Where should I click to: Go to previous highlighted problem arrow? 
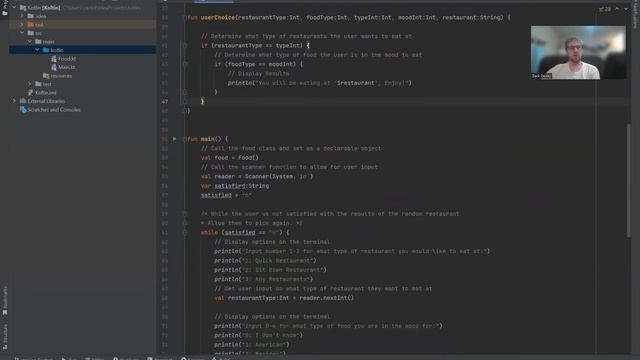(617, 9)
